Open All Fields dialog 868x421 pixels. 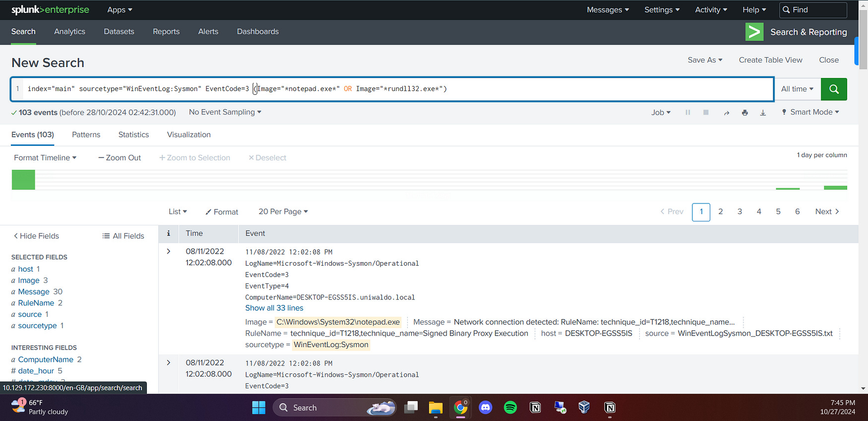pos(123,236)
